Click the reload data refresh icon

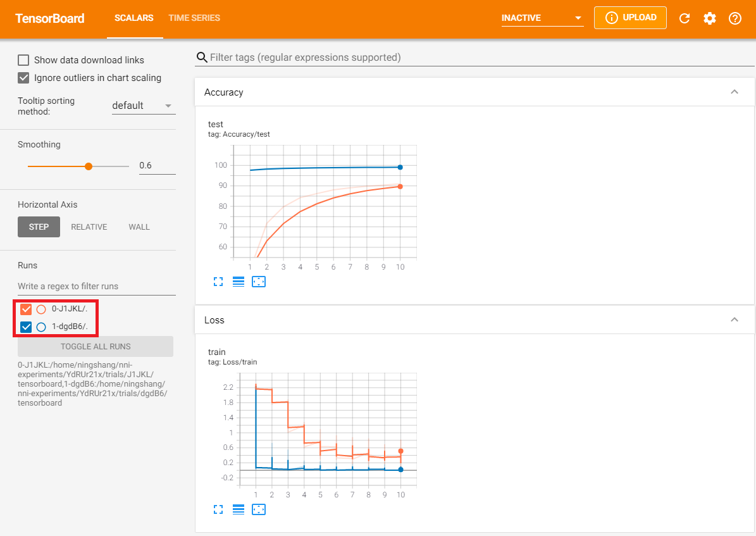point(684,18)
